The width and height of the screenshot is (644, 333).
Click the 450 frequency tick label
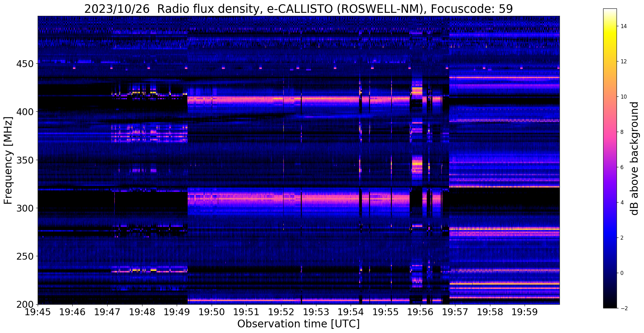point(25,64)
